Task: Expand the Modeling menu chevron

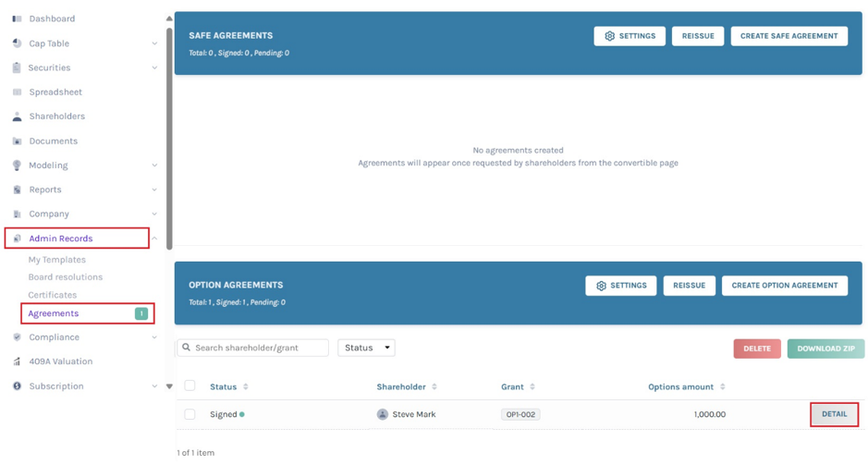Action: pyautogui.click(x=154, y=165)
